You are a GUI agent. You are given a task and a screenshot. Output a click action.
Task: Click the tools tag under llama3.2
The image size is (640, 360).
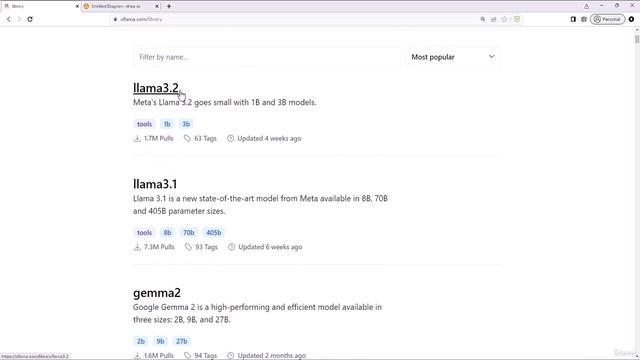144,124
